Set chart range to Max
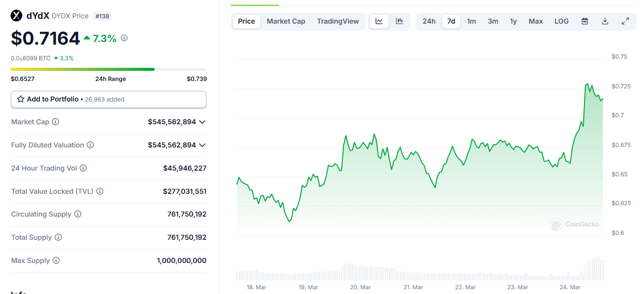The image size is (644, 294). click(x=536, y=21)
